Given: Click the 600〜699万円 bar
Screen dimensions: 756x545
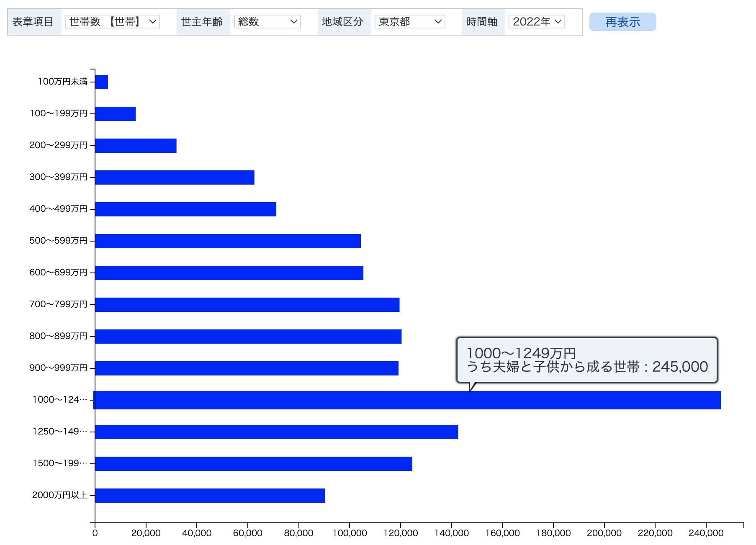Looking at the screenshot, I should click(229, 273).
